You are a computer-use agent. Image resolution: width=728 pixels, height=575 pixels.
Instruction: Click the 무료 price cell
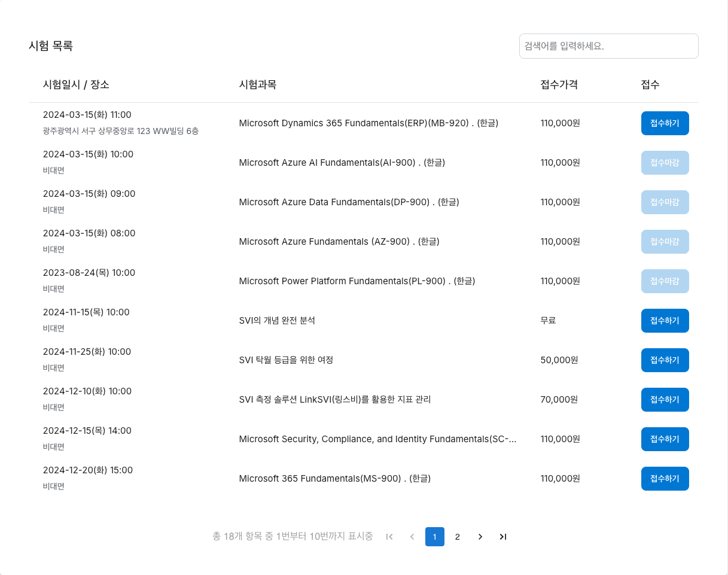tap(548, 321)
